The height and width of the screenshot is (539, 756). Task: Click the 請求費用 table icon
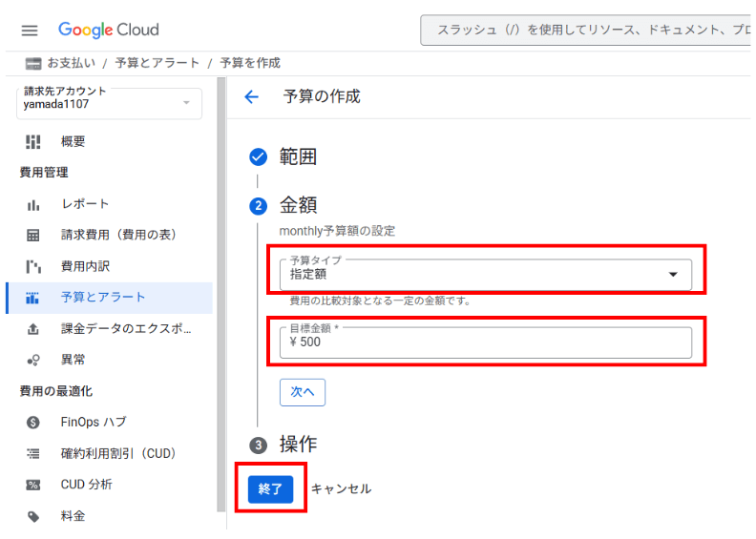click(33, 235)
